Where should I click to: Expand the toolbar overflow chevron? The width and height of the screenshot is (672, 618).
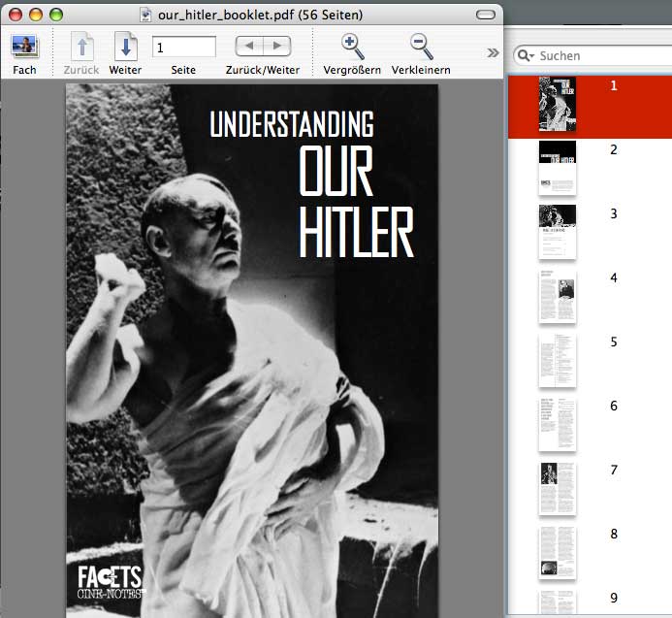[493, 52]
